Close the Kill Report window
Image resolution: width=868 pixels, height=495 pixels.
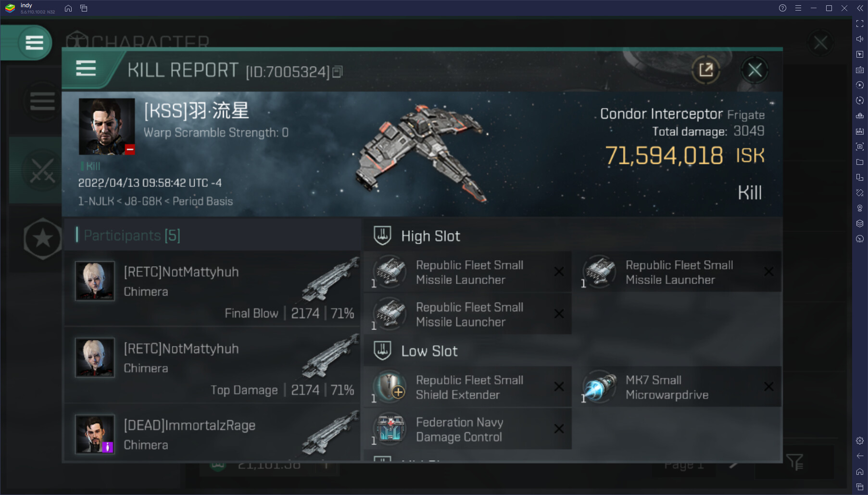[755, 70]
